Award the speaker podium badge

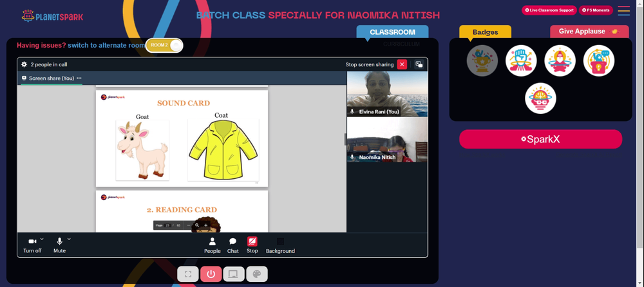(599, 60)
